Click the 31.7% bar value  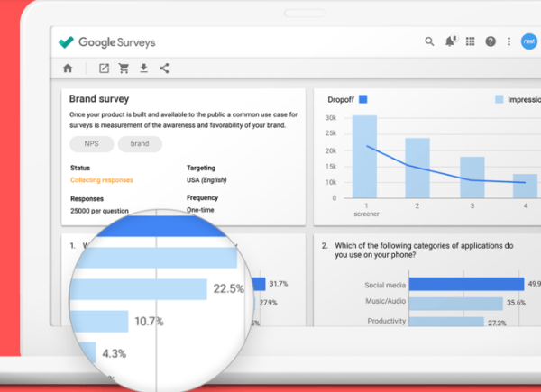pyautogui.click(x=279, y=284)
